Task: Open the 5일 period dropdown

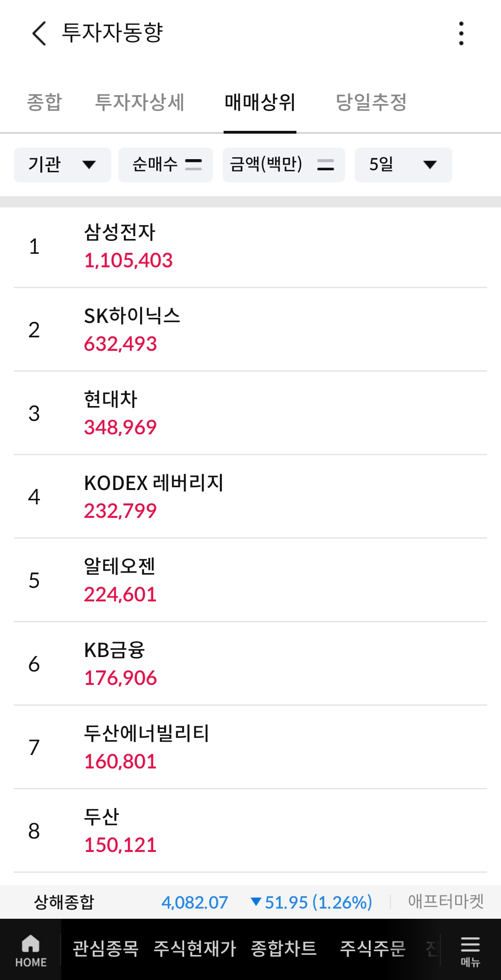Action: tap(403, 165)
